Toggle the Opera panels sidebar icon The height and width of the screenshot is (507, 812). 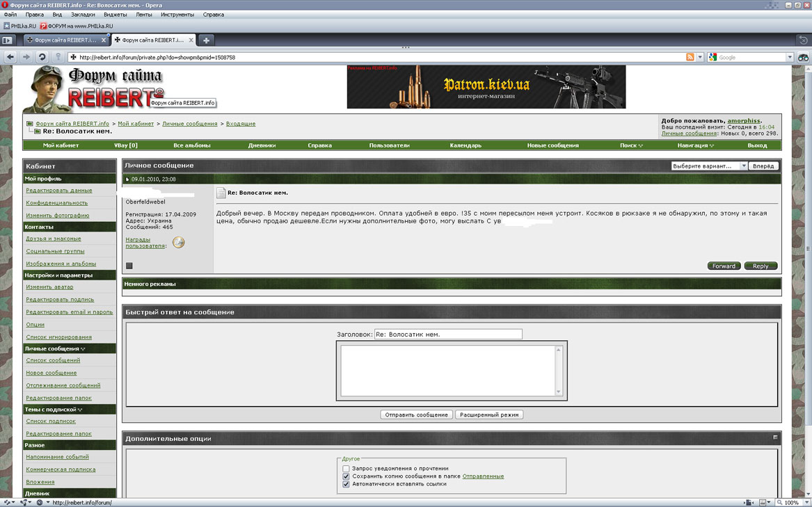click(x=7, y=40)
